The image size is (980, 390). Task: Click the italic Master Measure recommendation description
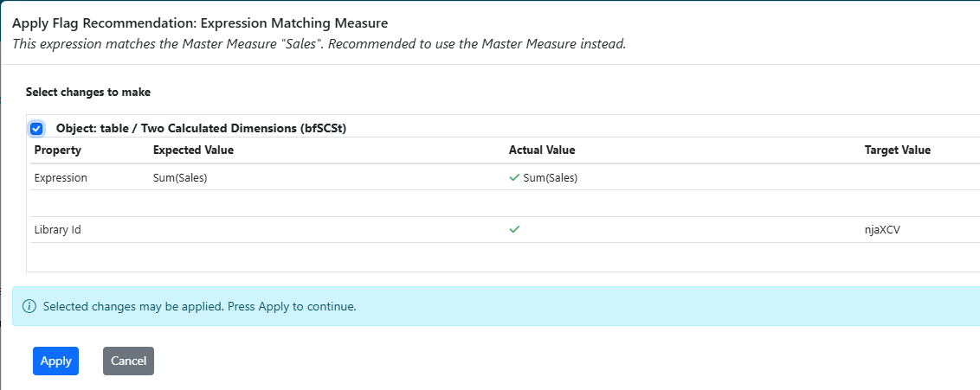319,43
